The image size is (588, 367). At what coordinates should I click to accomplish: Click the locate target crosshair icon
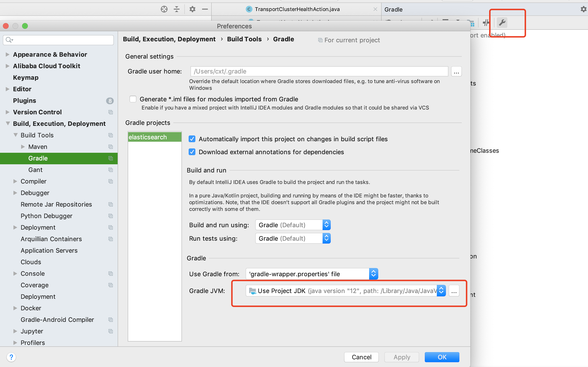[x=164, y=9]
